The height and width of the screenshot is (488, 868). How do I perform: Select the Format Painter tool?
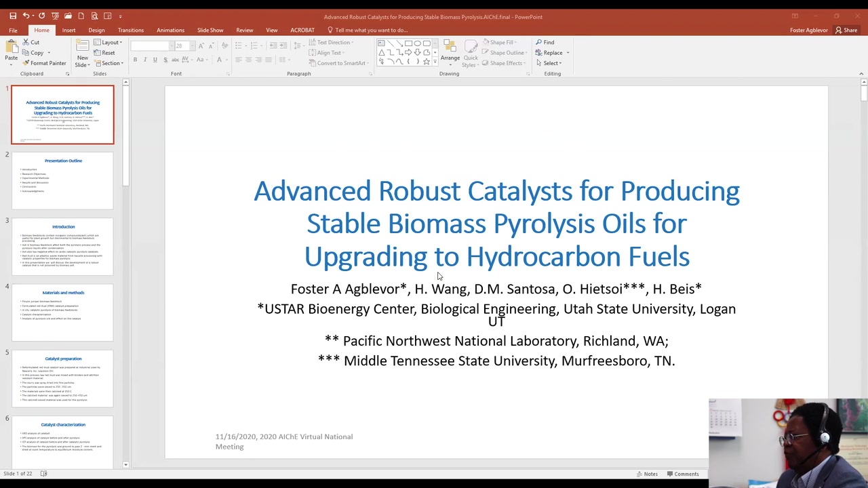click(43, 63)
